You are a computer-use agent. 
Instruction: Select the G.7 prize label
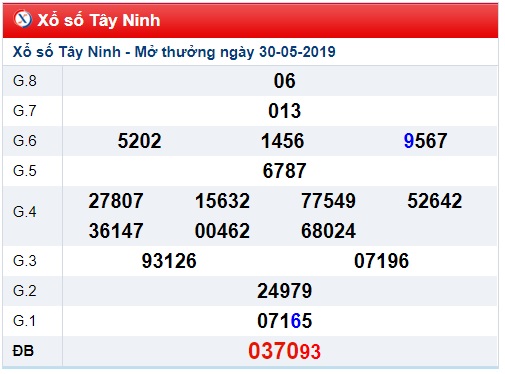point(25,111)
